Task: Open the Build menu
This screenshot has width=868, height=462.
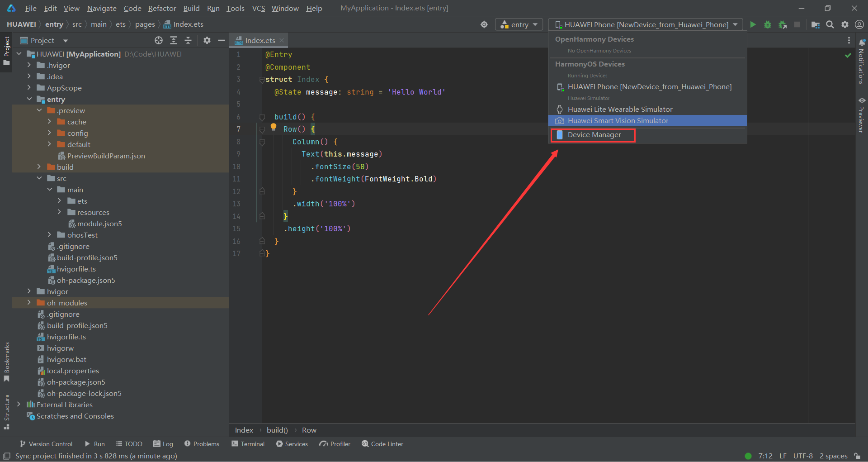Action: 191,8
